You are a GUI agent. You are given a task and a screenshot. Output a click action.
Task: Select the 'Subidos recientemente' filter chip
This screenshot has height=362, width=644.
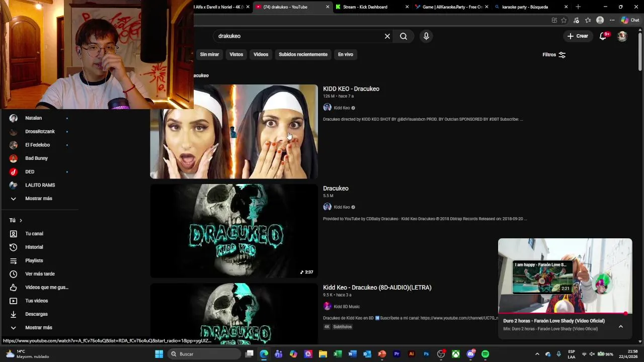[x=303, y=54]
